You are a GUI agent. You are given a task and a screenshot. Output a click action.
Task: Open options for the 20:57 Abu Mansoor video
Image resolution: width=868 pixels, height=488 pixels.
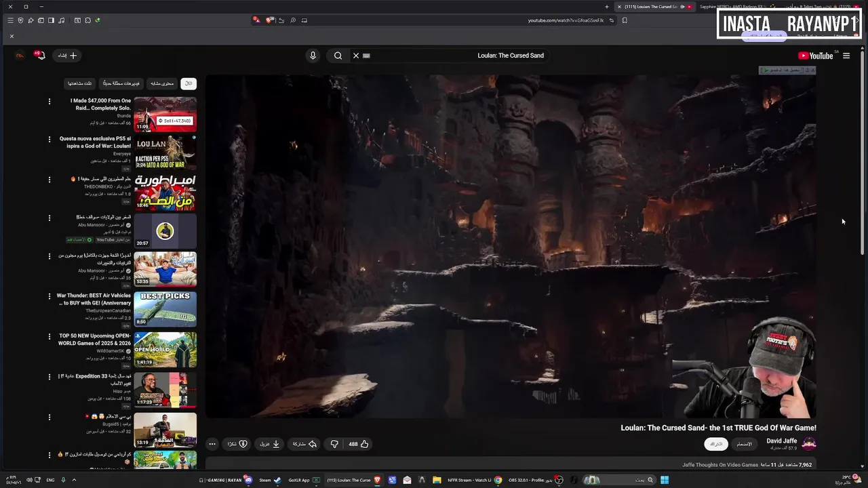pos(49,218)
